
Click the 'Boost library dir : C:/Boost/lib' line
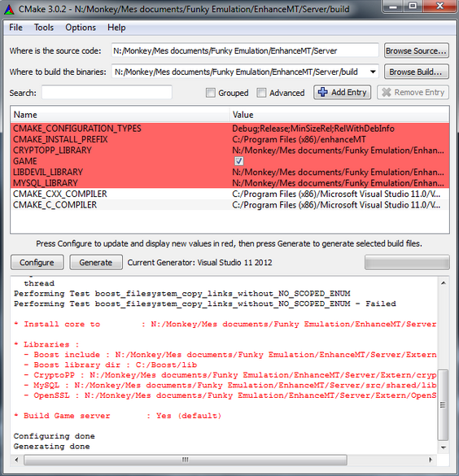click(111, 365)
